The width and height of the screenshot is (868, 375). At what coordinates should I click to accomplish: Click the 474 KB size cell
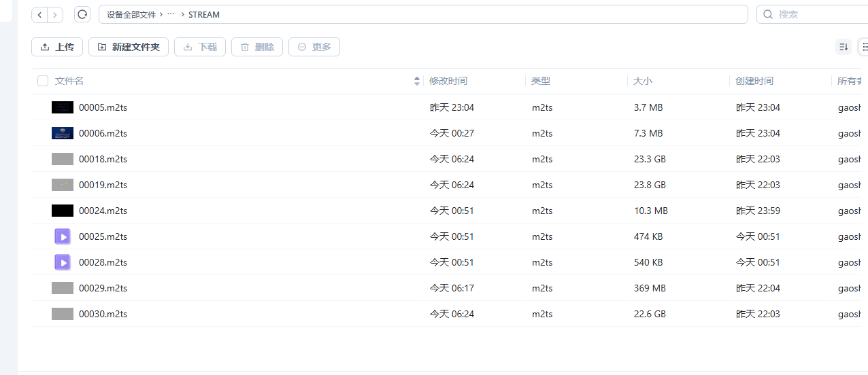pos(647,236)
